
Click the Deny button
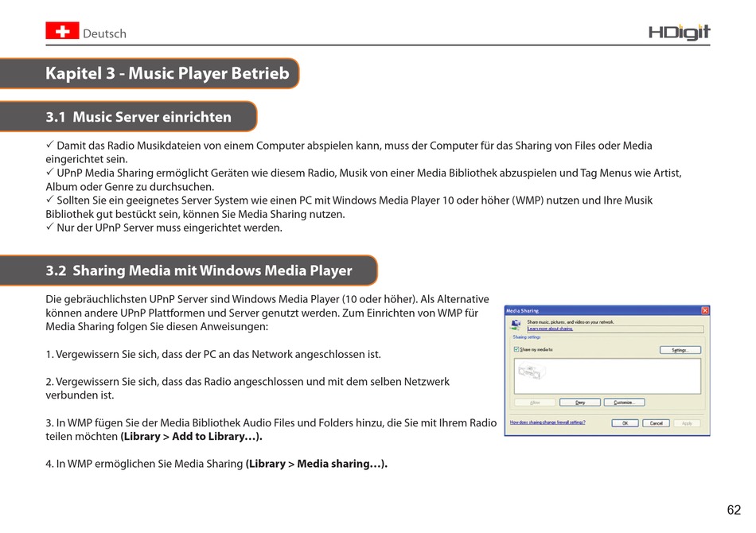[580, 402]
